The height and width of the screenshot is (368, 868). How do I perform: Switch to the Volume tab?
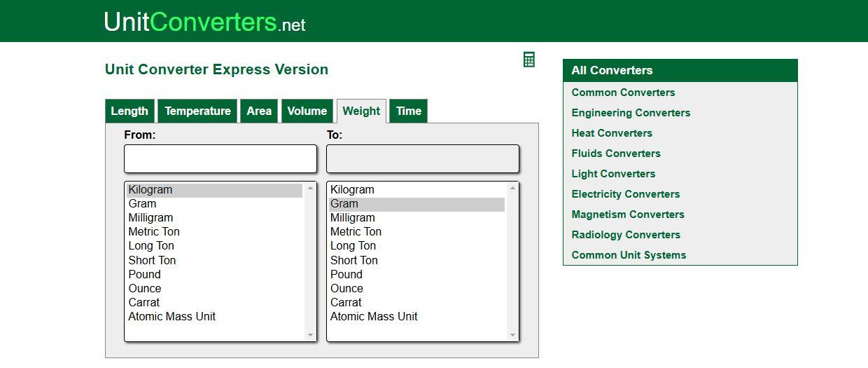pyautogui.click(x=307, y=111)
